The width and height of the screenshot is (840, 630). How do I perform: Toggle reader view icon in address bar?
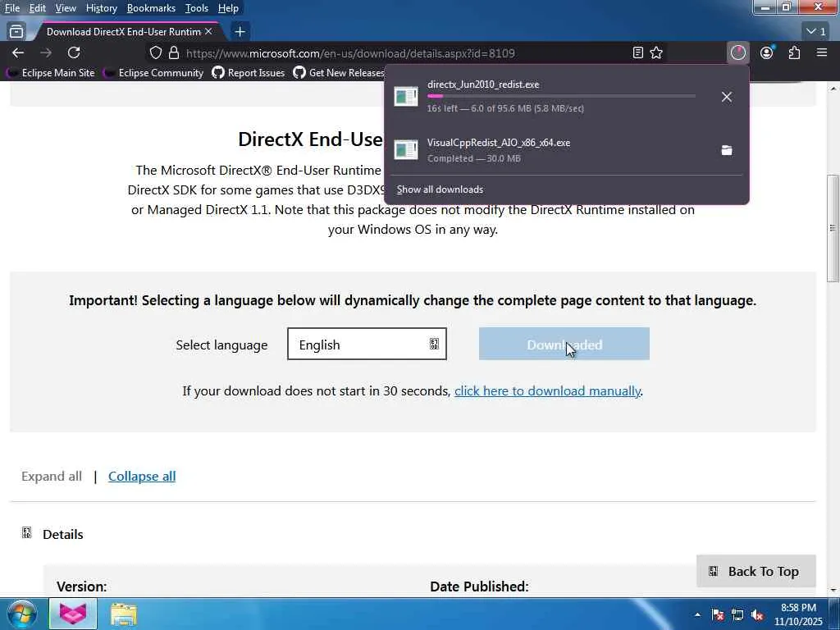coord(637,53)
